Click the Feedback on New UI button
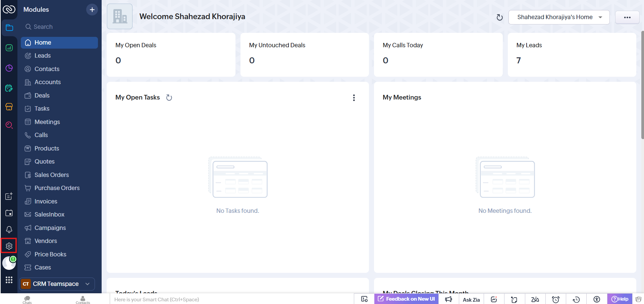This screenshot has height=304, width=644. tap(406, 299)
